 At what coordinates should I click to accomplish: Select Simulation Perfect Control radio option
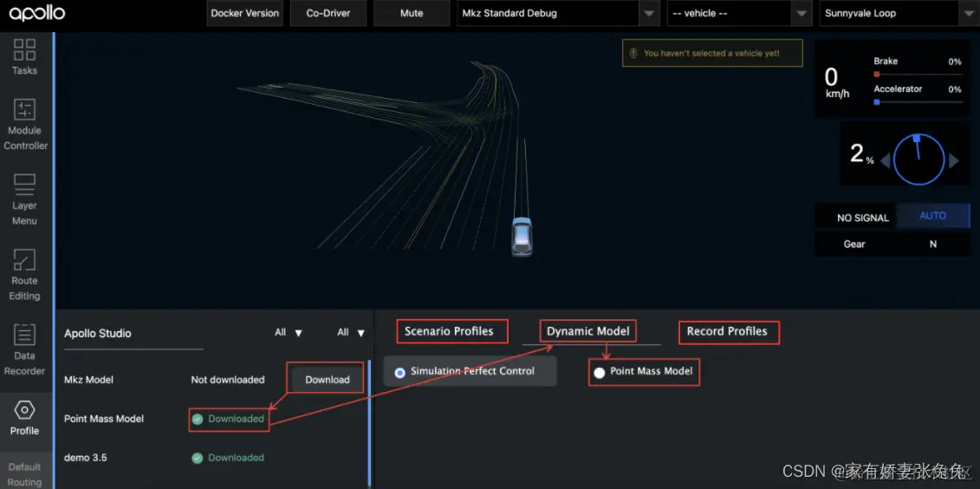400,372
